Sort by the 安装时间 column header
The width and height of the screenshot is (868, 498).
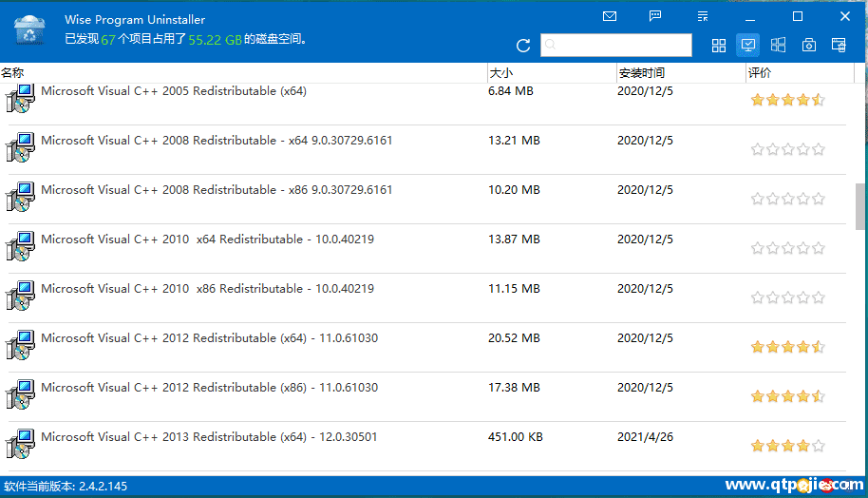[x=681, y=72]
